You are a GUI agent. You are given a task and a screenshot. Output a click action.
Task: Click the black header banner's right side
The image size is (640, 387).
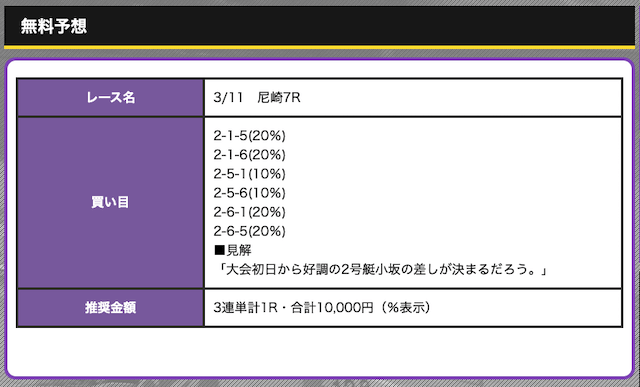pyautogui.click(x=490, y=25)
